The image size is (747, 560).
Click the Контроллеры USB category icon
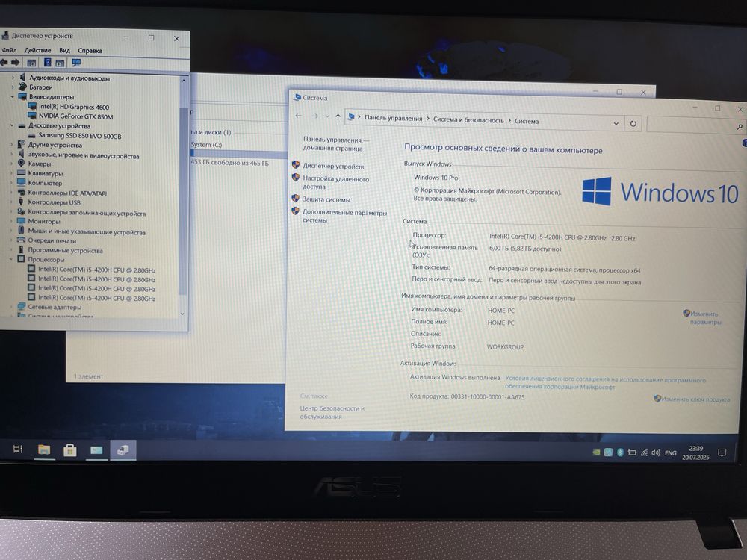(x=21, y=202)
